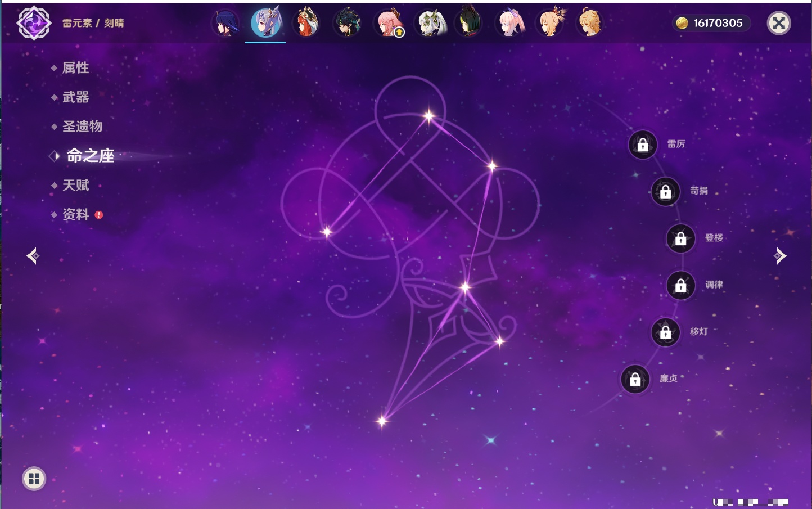Go to next character with right arrow

[779, 256]
